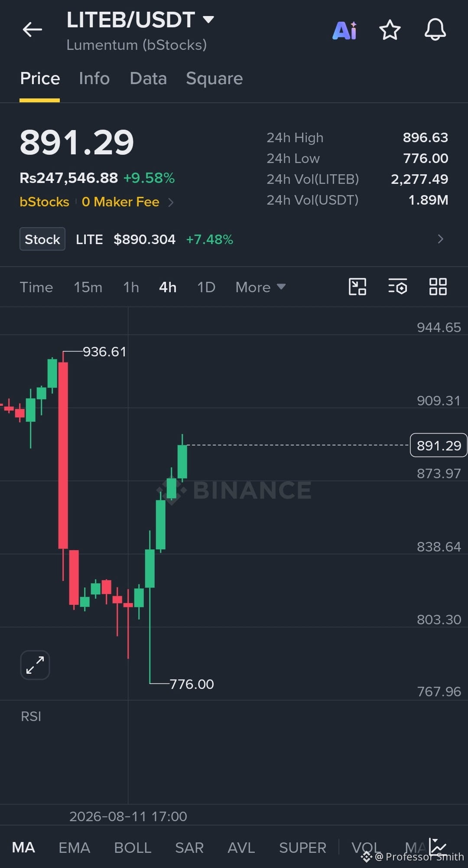Screen dimensions: 468x868
Task: Tap the 936.61 high price label
Action: pyautogui.click(x=104, y=352)
